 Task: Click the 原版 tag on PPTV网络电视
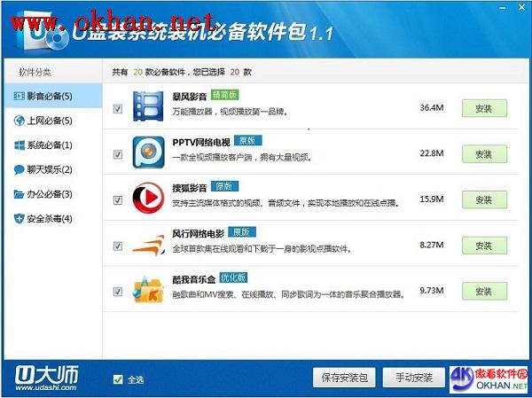point(247,140)
